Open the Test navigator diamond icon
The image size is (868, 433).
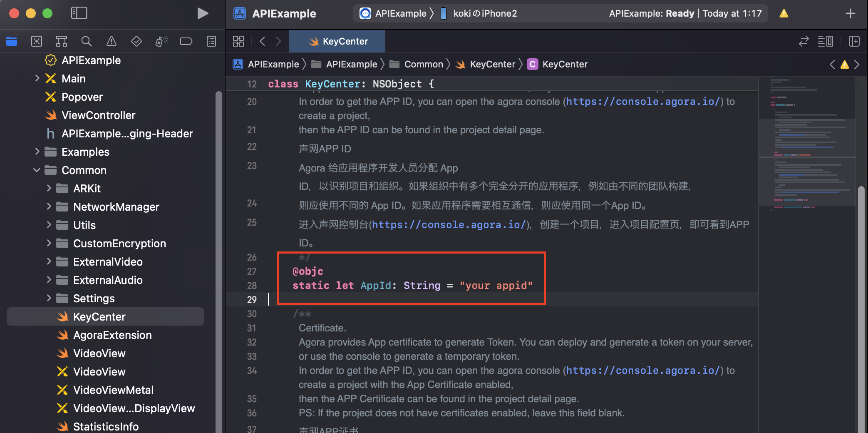coord(136,41)
